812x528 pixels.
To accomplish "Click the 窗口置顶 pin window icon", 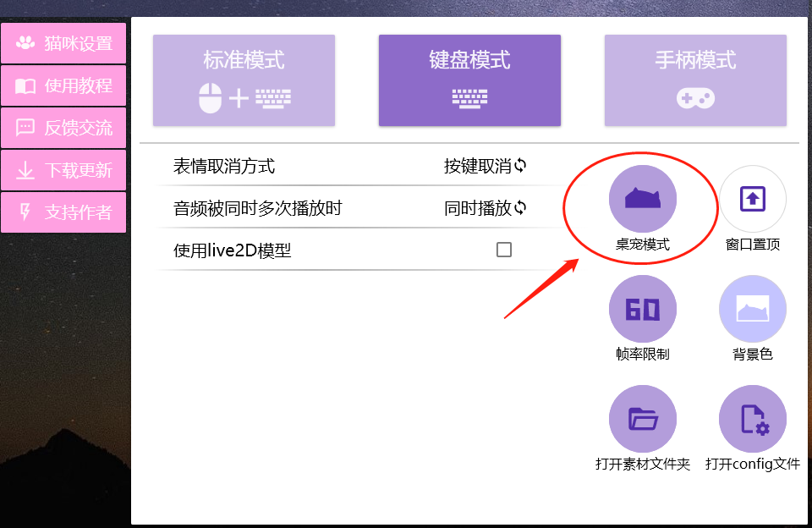I will pos(752,197).
